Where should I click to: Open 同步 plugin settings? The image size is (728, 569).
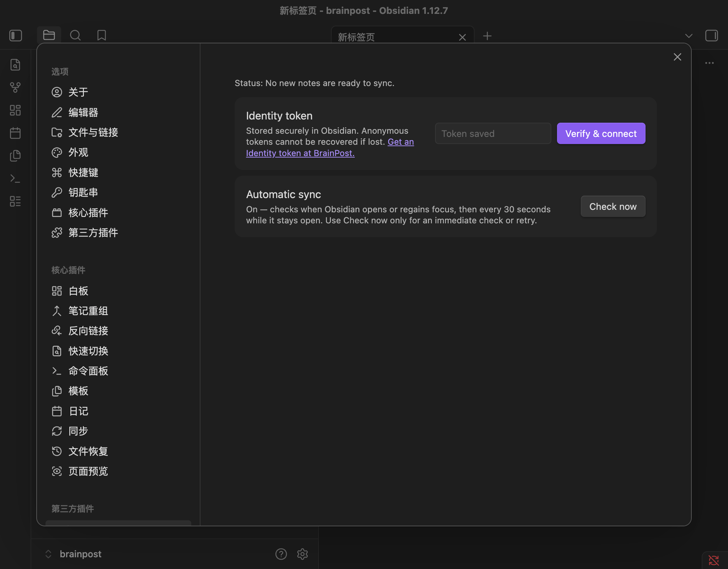click(118, 431)
